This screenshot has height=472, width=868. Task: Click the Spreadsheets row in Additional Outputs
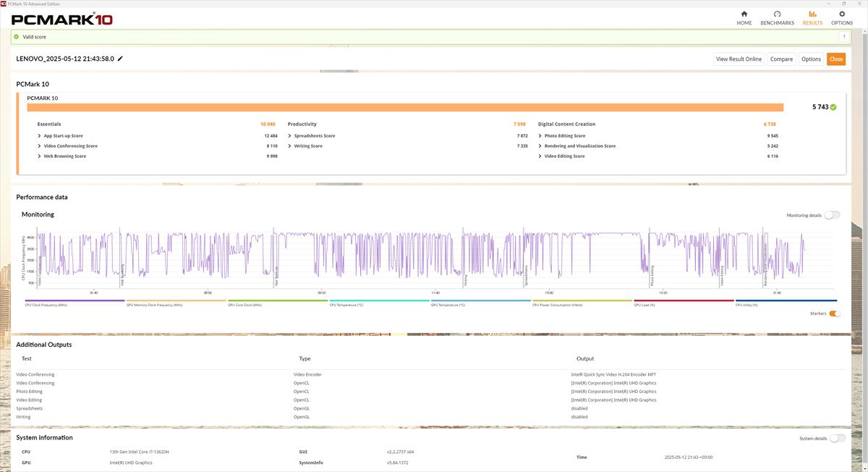[x=430, y=408]
